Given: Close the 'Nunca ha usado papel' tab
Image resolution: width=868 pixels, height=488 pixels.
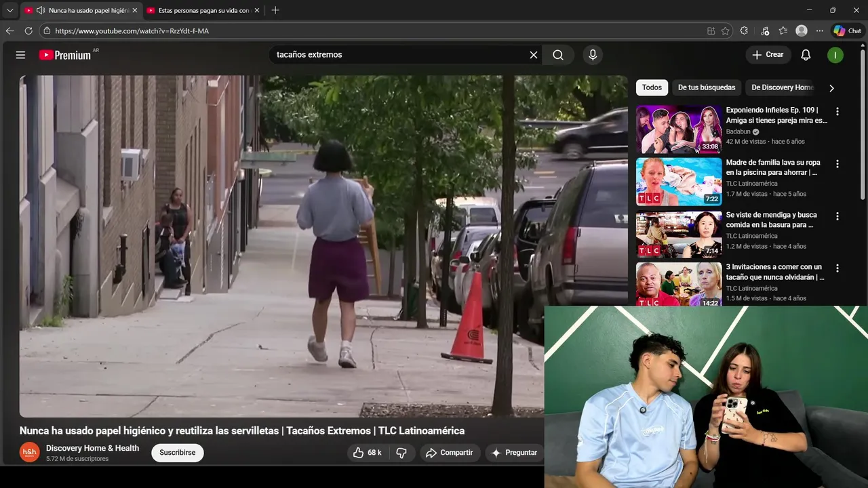Looking at the screenshot, I should coord(134,10).
